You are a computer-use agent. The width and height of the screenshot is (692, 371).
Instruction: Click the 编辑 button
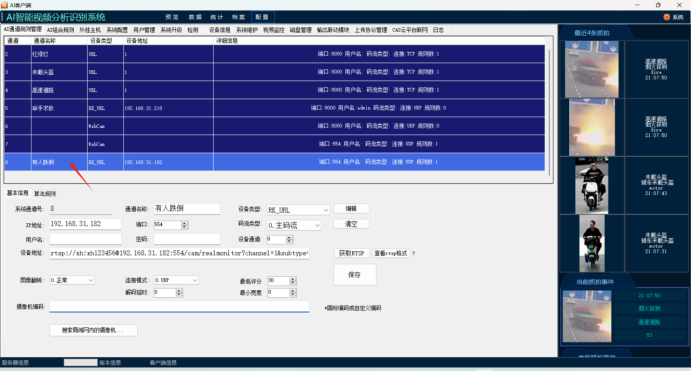tap(351, 209)
